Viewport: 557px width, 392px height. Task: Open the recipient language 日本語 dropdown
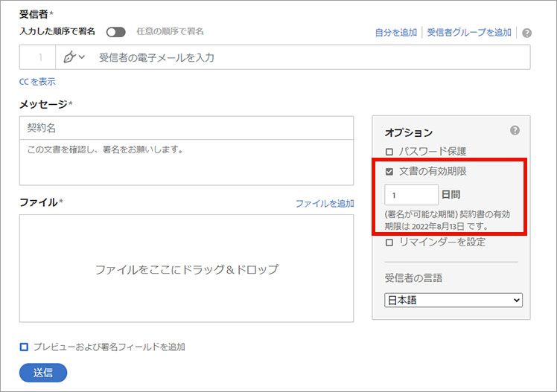click(x=453, y=301)
